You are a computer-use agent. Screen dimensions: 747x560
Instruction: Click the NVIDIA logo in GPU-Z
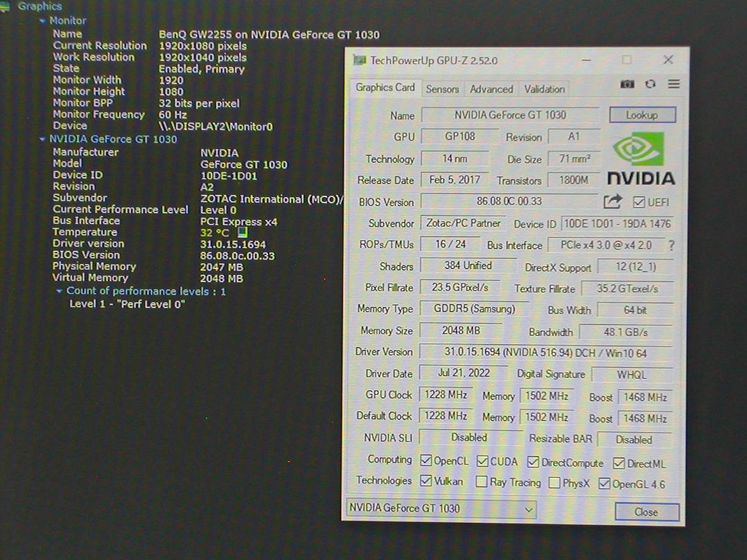(x=640, y=160)
